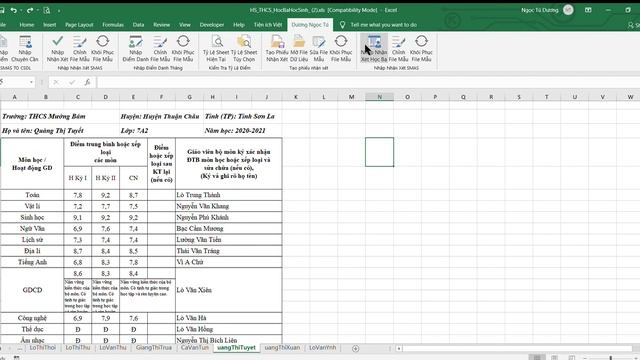
Task: Click Khôi Phục File Mẫu beside Nhập Nhận Xét checkmark group
Action: (x=102, y=48)
